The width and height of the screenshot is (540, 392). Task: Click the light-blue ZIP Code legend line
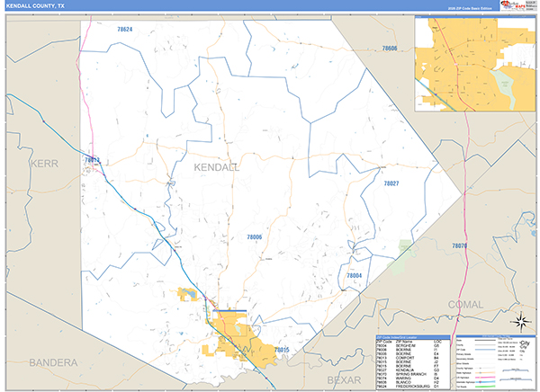485,350
